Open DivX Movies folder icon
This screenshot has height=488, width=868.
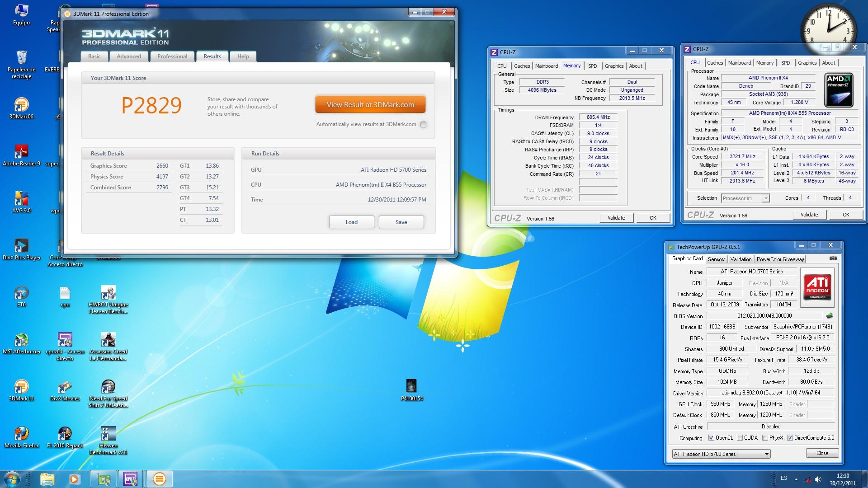click(x=65, y=390)
